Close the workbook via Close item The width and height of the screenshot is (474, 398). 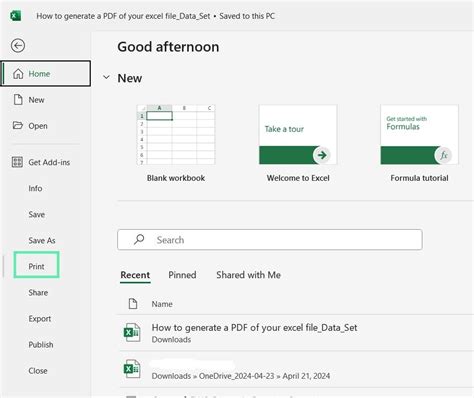tap(38, 371)
